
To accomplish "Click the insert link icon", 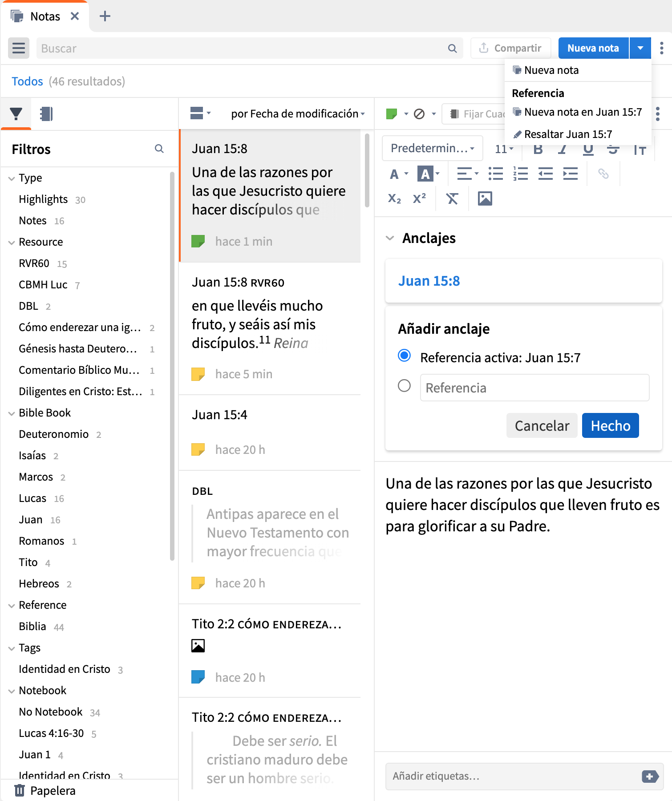I will pos(603,174).
